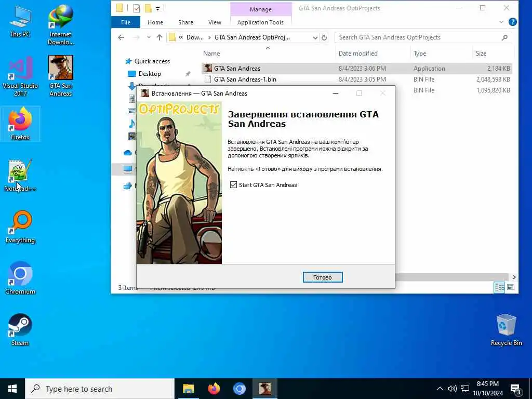Minimize the installer dialog window
The width and height of the screenshot is (532, 399).
click(x=336, y=93)
